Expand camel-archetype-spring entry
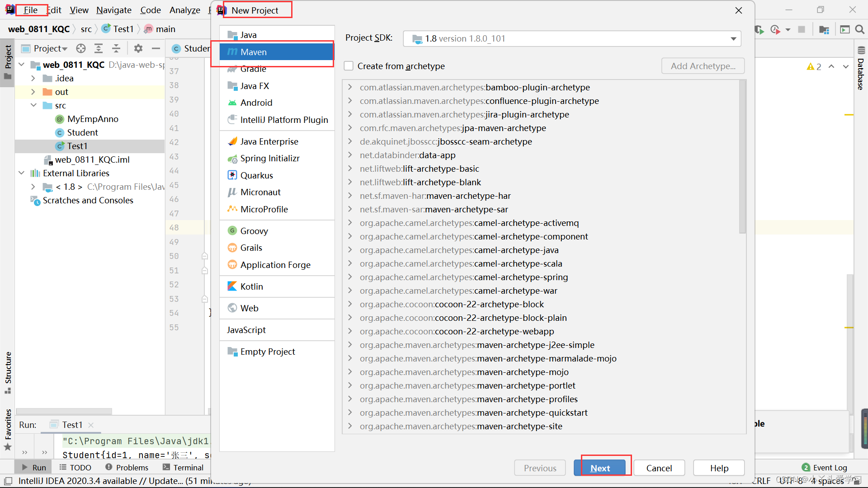Screen dimensions: 868x488 [x=350, y=277]
